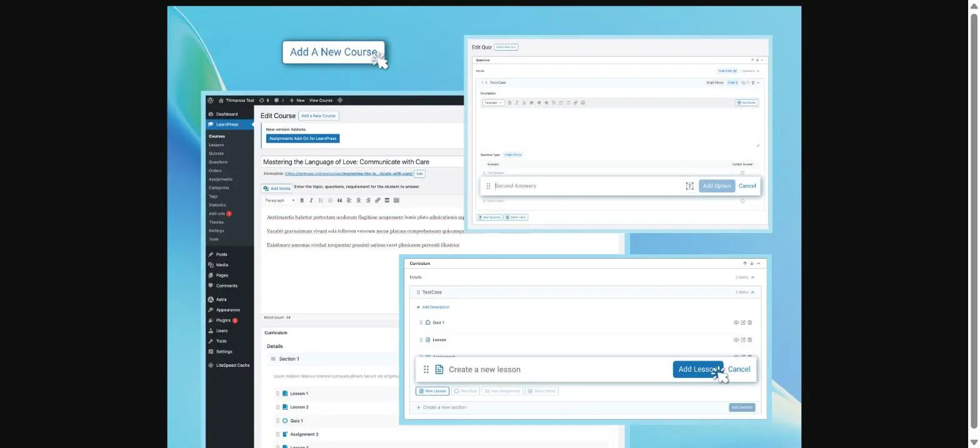The width and height of the screenshot is (980, 448).
Task: Click the course title field
Action: click(362, 162)
